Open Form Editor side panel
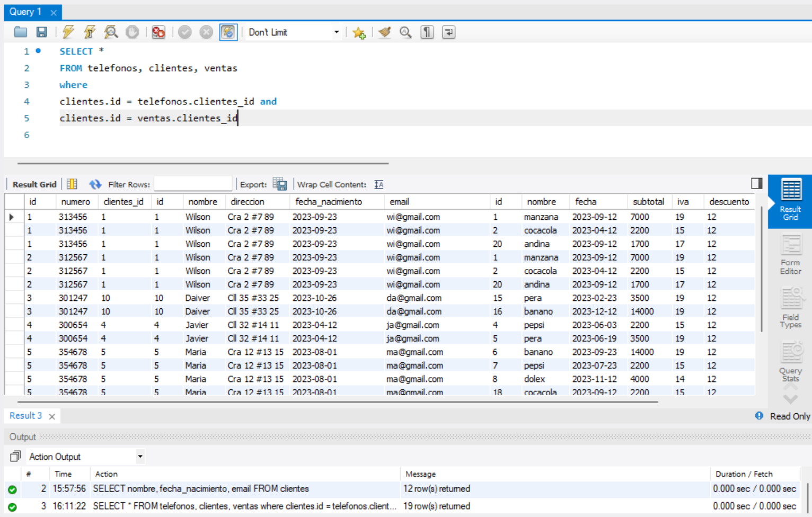Viewport: 812px width, 517px height. pyautogui.click(x=790, y=255)
